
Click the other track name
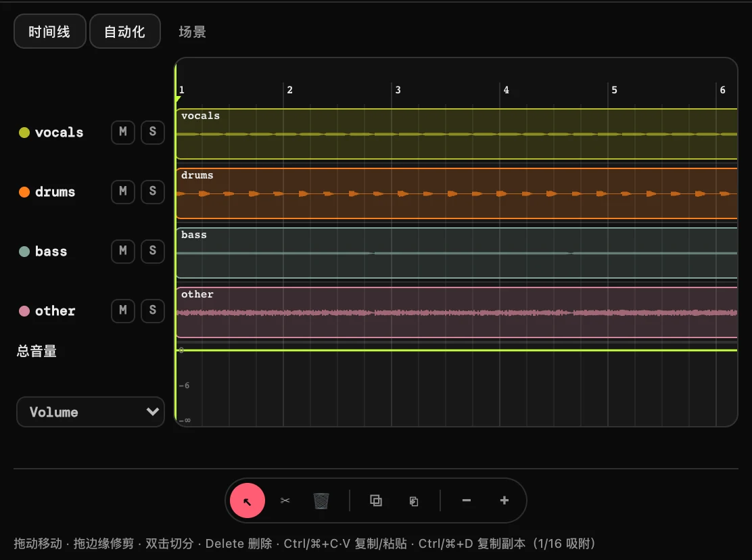(55, 310)
